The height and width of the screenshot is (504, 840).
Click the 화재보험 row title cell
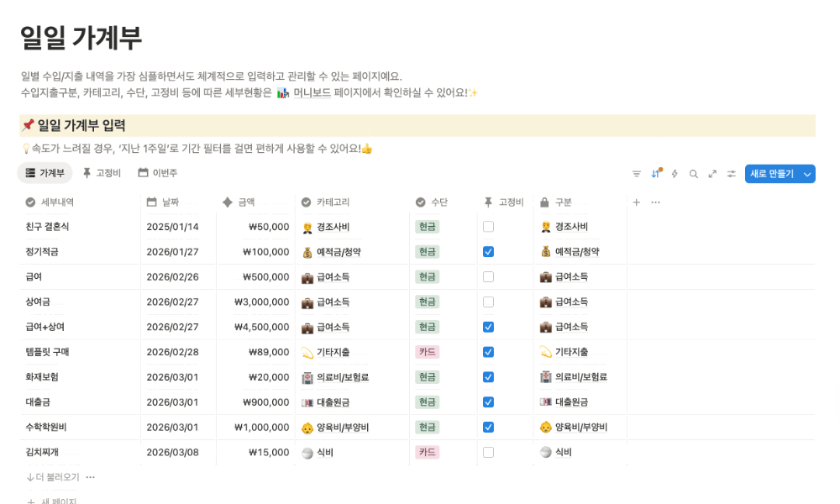tap(42, 377)
